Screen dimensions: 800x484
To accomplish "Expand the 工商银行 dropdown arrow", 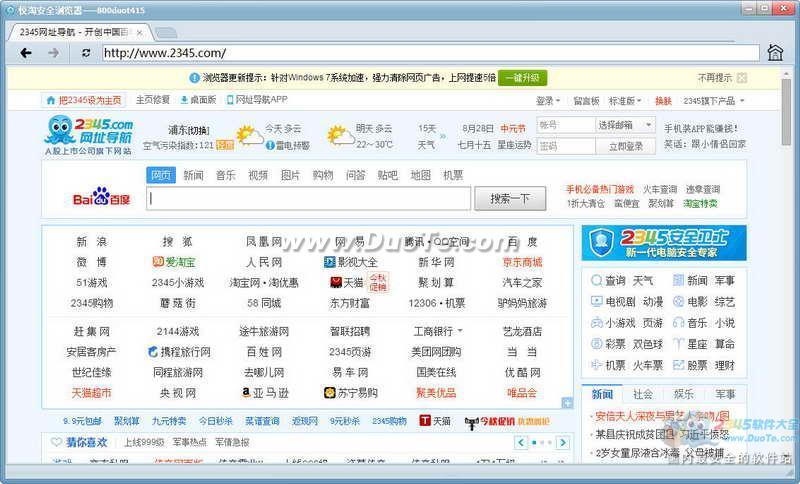I will point(460,331).
